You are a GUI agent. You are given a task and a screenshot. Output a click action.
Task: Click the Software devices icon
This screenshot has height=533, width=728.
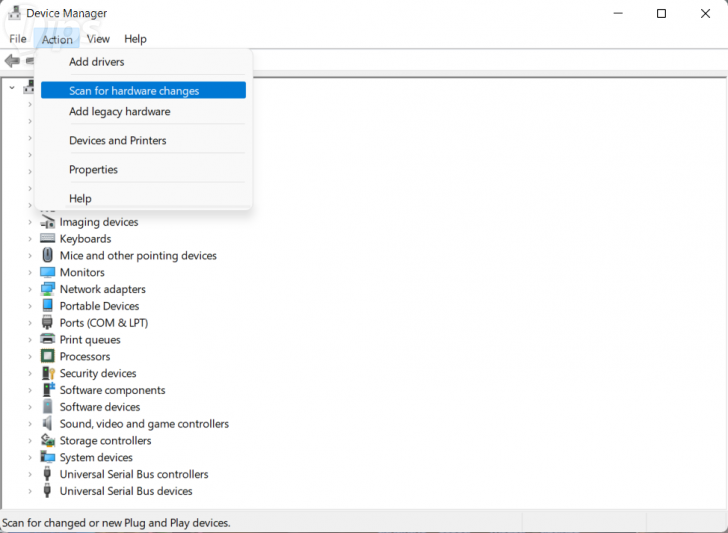coord(47,406)
